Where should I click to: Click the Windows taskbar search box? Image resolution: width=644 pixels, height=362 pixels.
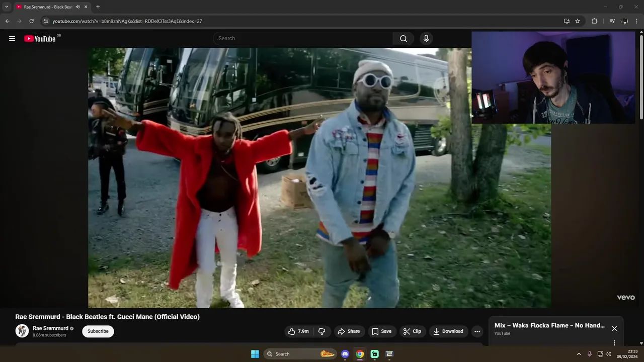pos(300,354)
